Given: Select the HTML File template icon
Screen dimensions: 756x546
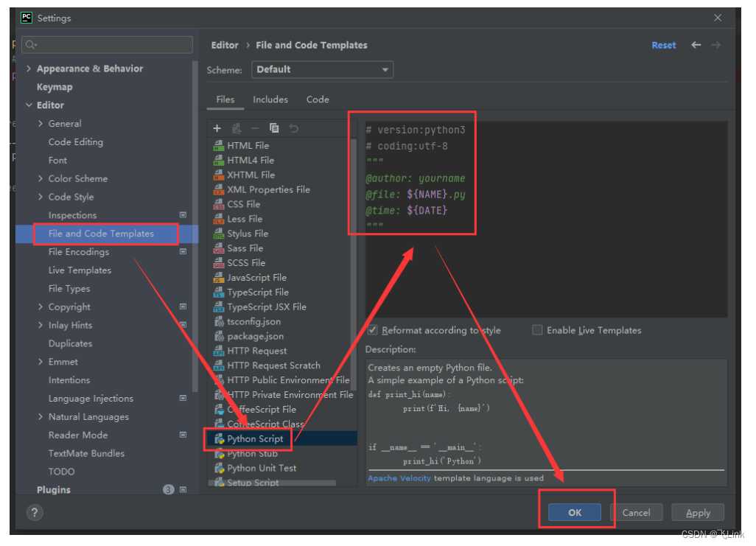Looking at the screenshot, I should [x=219, y=146].
